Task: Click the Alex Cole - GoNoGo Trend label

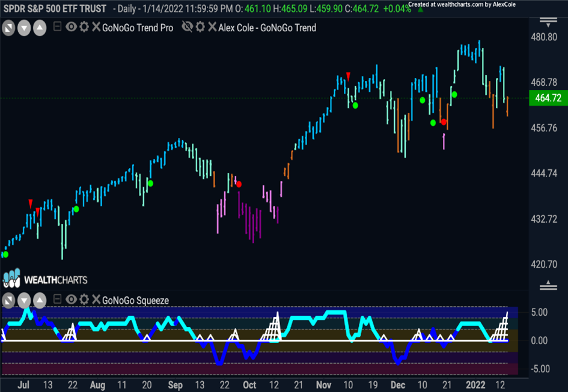Action: 267,28
